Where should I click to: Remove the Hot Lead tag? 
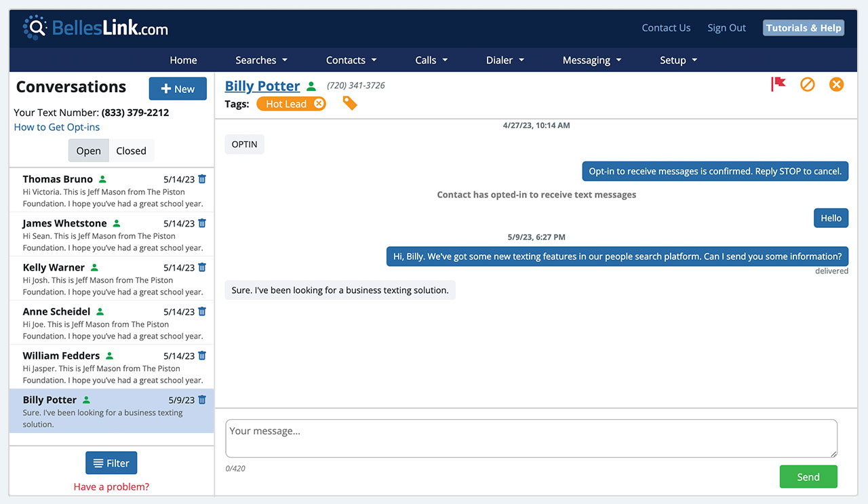(x=319, y=104)
